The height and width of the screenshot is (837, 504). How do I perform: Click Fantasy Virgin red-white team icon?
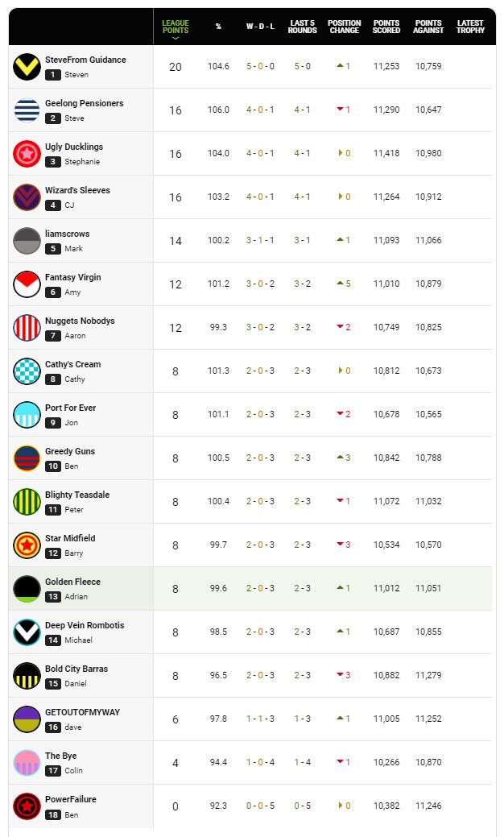coord(27,284)
